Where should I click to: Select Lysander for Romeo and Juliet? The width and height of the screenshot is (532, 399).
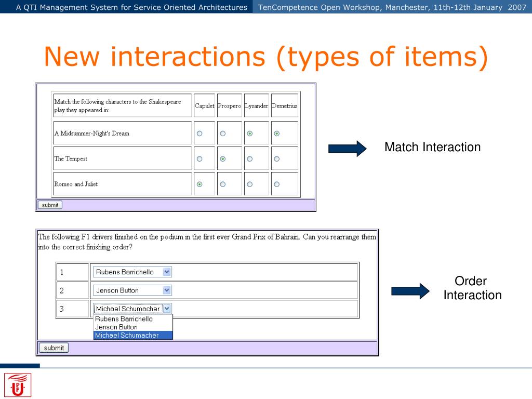pos(250,184)
